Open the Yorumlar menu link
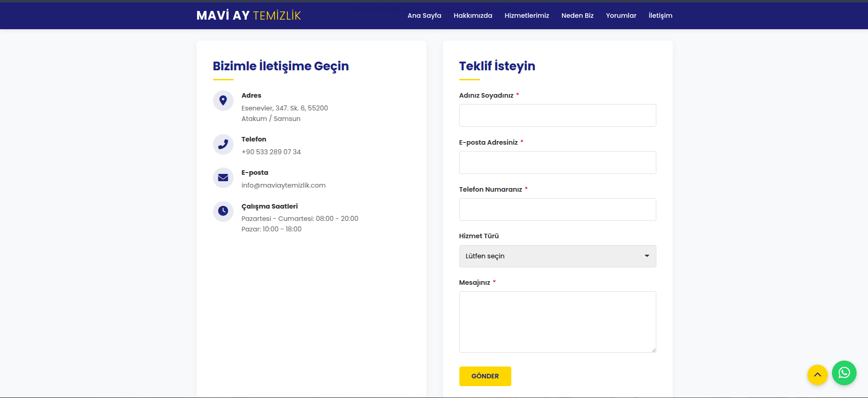The width and height of the screenshot is (868, 398). pos(621,16)
